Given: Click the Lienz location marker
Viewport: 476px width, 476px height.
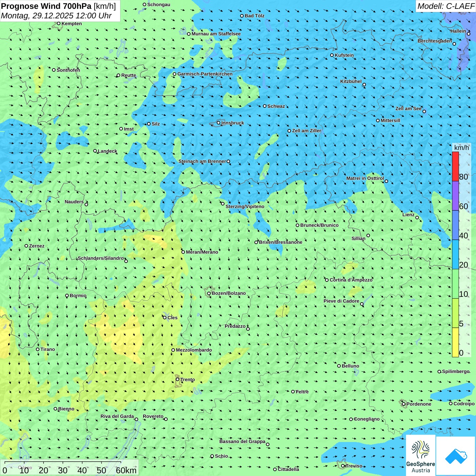Looking at the screenshot, I should coord(417,218).
